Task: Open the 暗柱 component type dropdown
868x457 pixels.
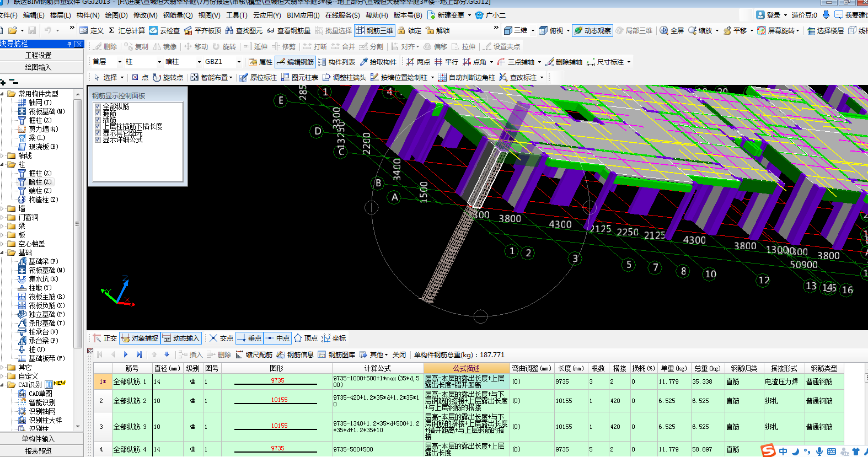Action: (x=199, y=62)
